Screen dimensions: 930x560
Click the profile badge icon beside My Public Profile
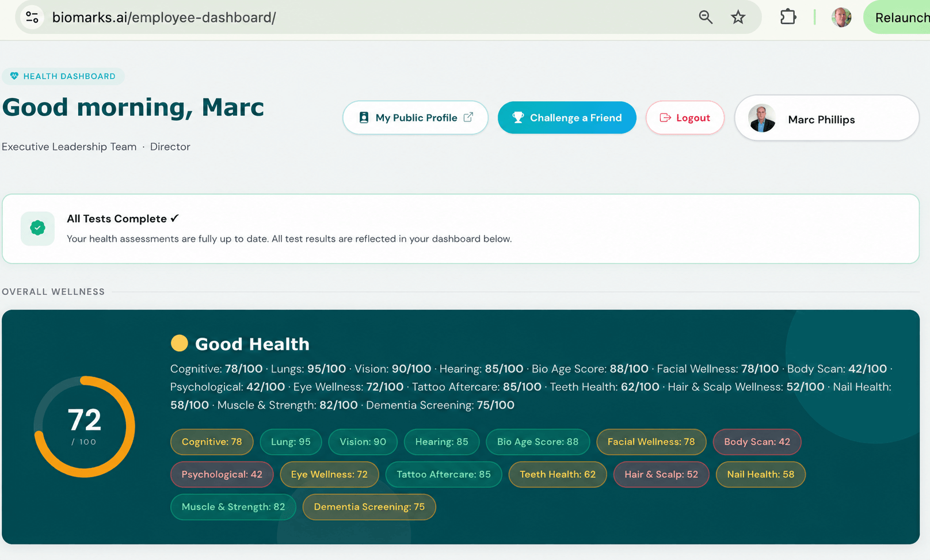(364, 117)
